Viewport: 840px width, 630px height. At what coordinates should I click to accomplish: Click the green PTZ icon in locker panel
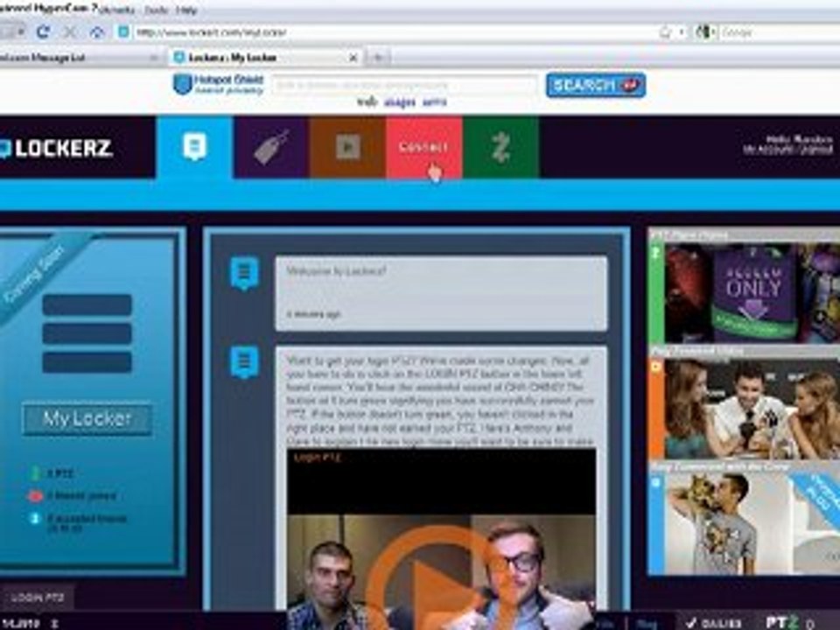point(35,473)
